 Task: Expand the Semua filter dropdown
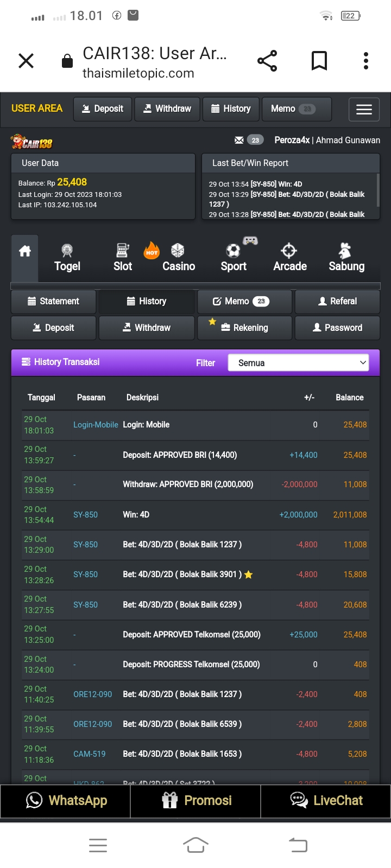[x=298, y=363]
